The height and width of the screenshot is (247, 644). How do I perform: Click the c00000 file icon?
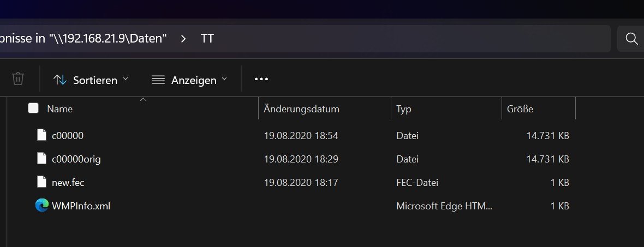tap(41, 135)
